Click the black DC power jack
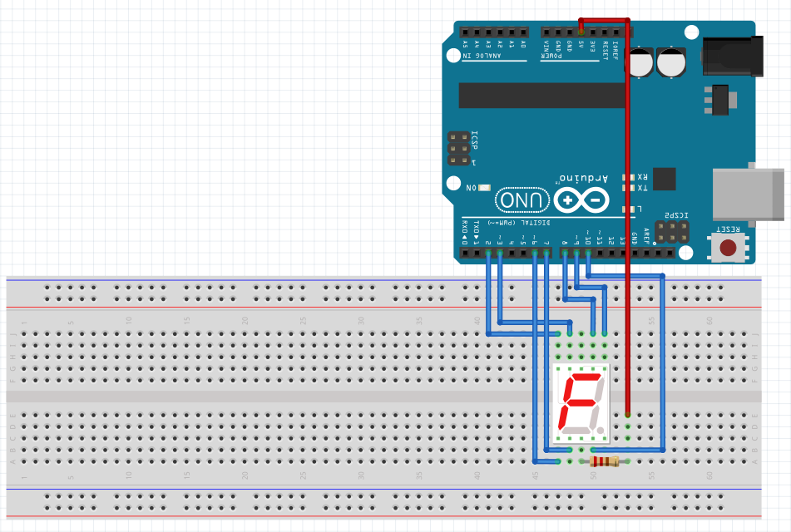This screenshot has width=791, height=532. (x=732, y=57)
